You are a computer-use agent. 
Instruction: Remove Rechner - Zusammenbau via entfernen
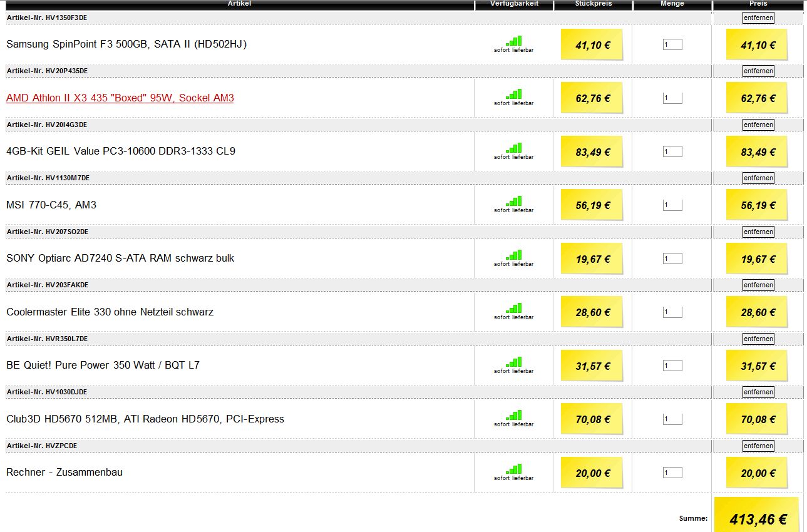pos(758,446)
